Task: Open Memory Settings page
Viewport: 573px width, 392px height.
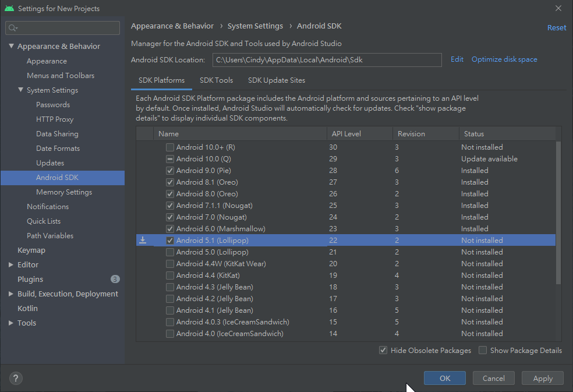Action: [64, 192]
